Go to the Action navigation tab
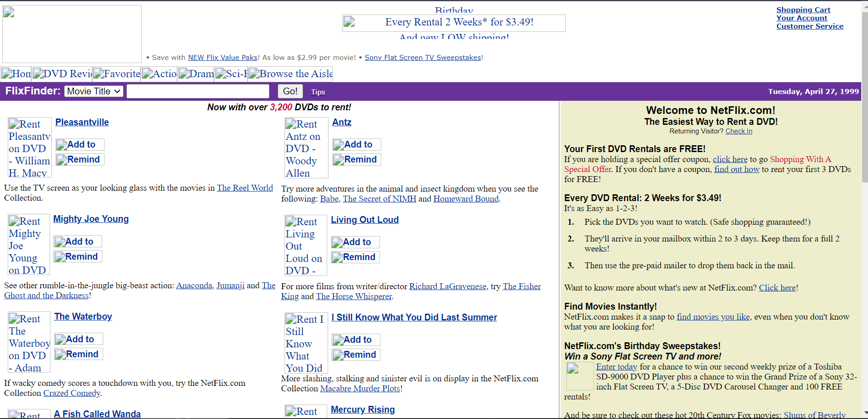Viewport: 868px width, 419px height. tap(159, 74)
